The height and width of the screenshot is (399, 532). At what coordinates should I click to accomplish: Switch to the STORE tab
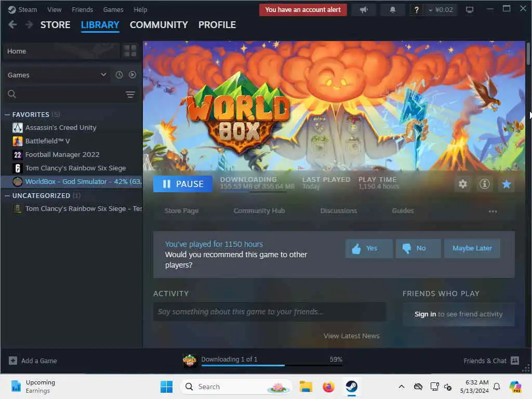coord(55,25)
